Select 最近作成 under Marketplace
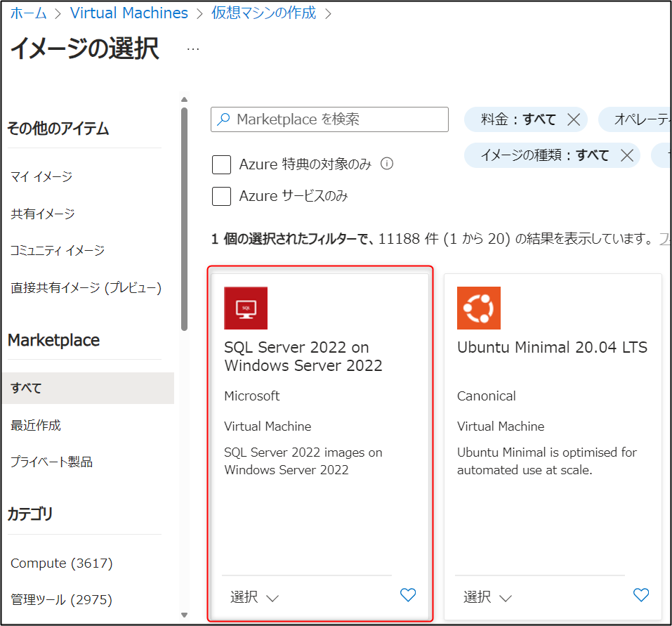The image size is (672, 626). click(36, 425)
